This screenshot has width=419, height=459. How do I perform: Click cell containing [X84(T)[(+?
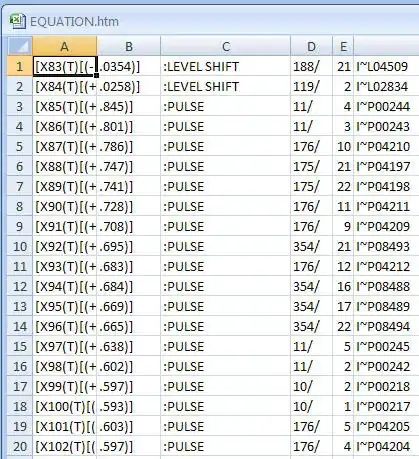pyautogui.click(x=65, y=86)
